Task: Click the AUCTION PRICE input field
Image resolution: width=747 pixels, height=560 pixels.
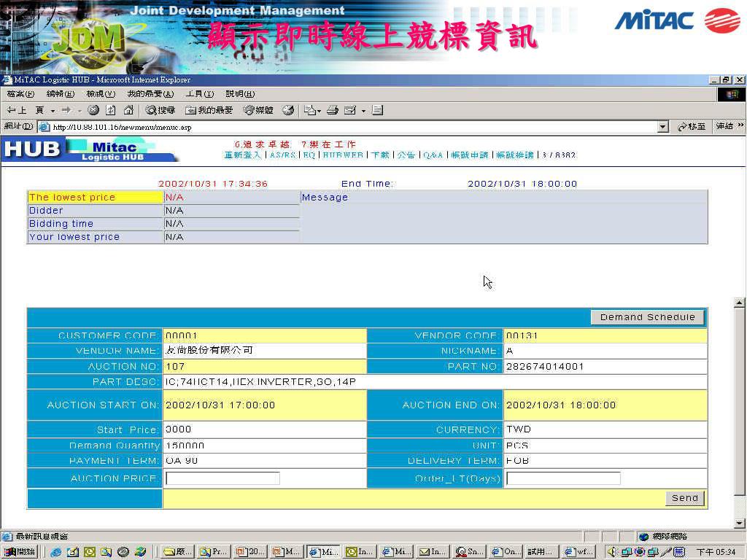Action: click(222, 478)
